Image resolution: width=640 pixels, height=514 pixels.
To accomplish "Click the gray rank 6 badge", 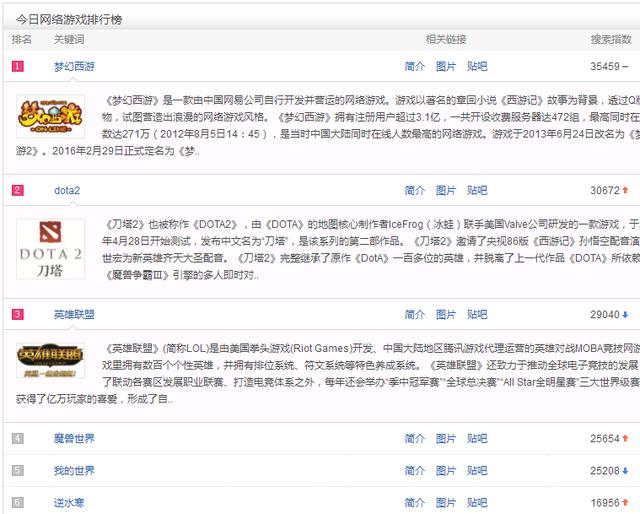I will [18, 503].
